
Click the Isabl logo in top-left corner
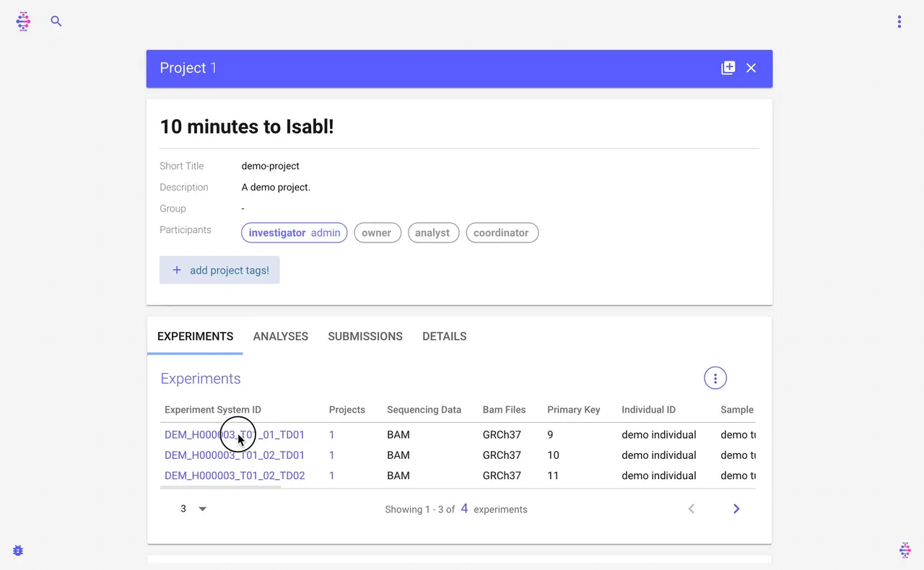coord(23,22)
